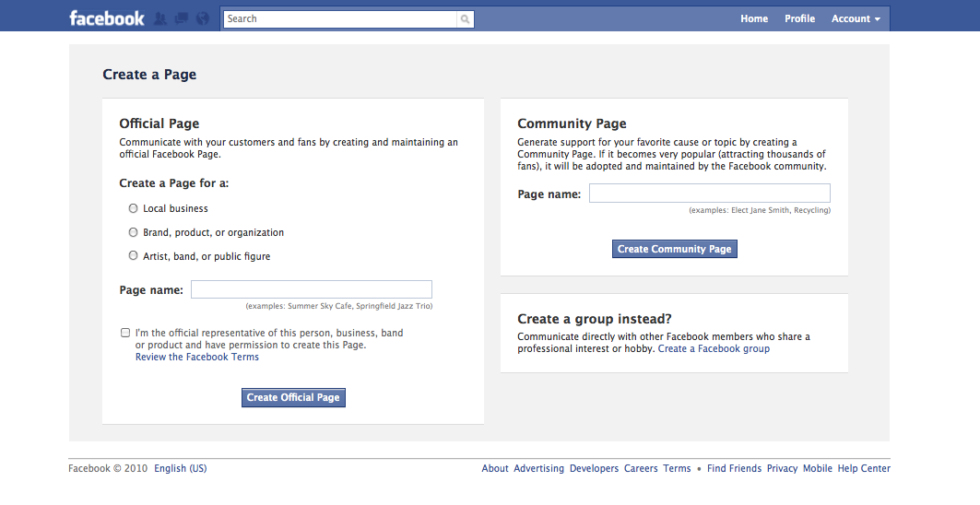
Task: Focus the Community Page name field
Action: point(709,193)
